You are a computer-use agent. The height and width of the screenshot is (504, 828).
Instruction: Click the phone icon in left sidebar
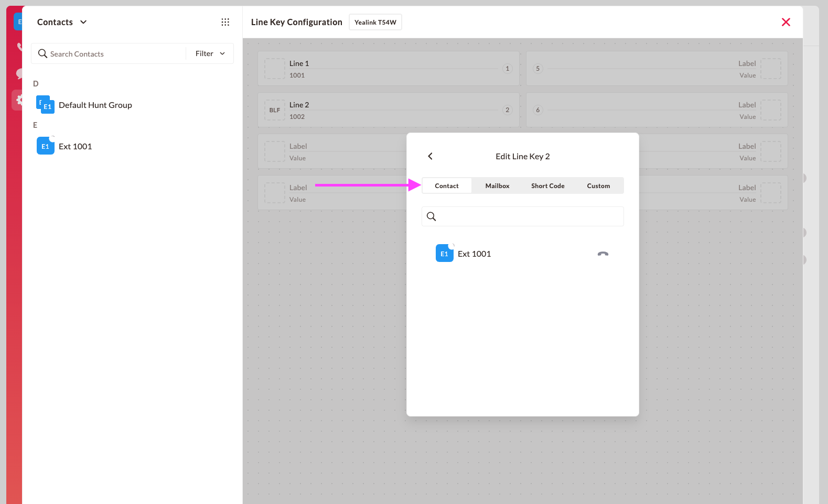19,47
